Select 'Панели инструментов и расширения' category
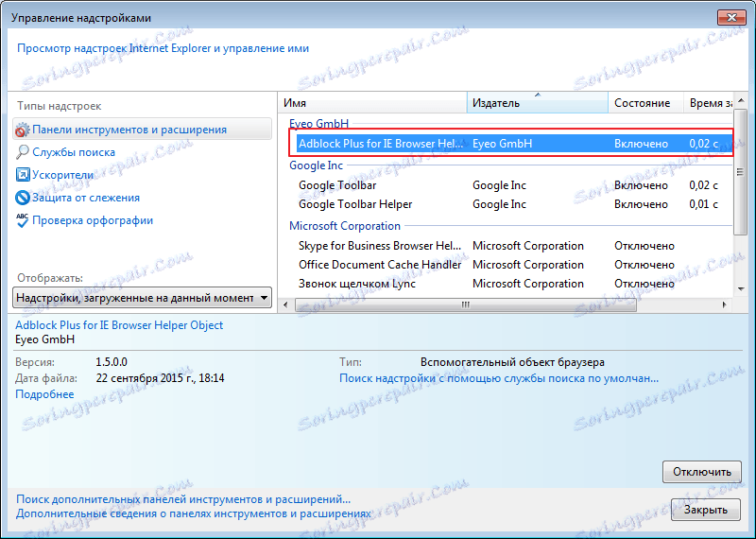The image size is (756, 539). click(143, 130)
